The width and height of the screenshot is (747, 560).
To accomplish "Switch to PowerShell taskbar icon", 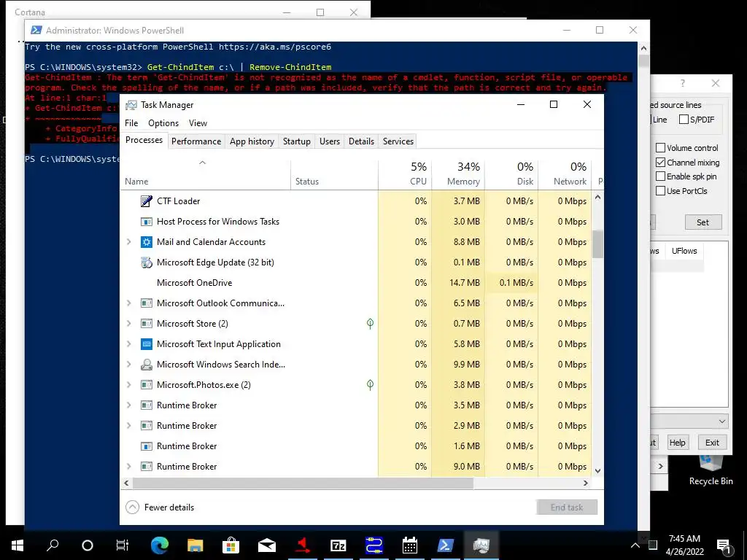I will point(446,545).
